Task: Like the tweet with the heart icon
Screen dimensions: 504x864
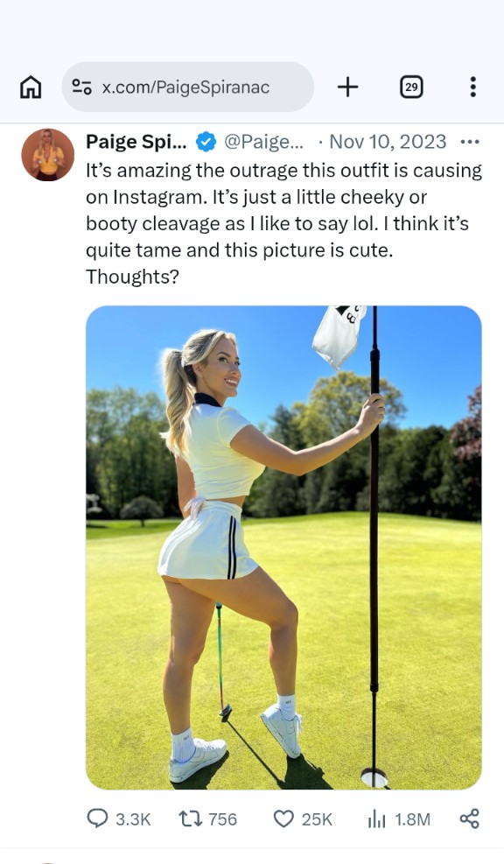Action: [283, 818]
